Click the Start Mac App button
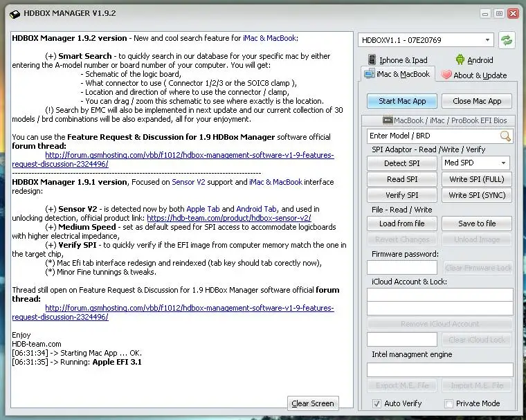526x420 pixels. pyautogui.click(x=402, y=101)
